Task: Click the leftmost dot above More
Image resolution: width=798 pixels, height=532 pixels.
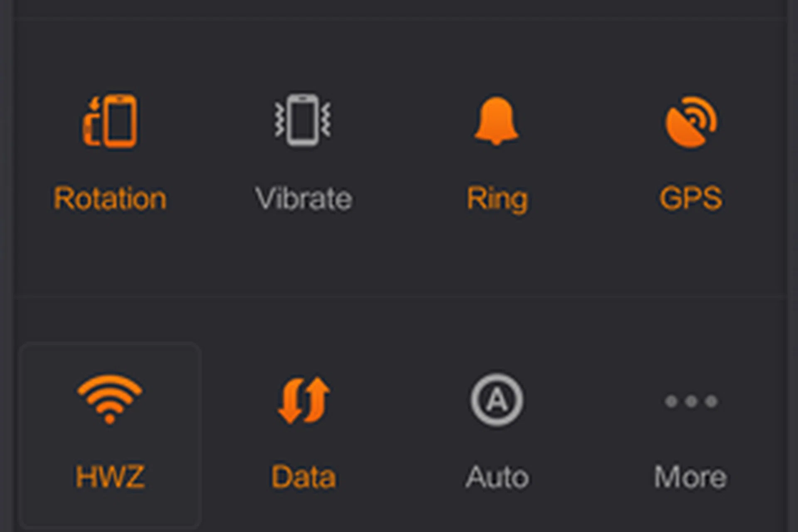Action: pyautogui.click(x=671, y=401)
